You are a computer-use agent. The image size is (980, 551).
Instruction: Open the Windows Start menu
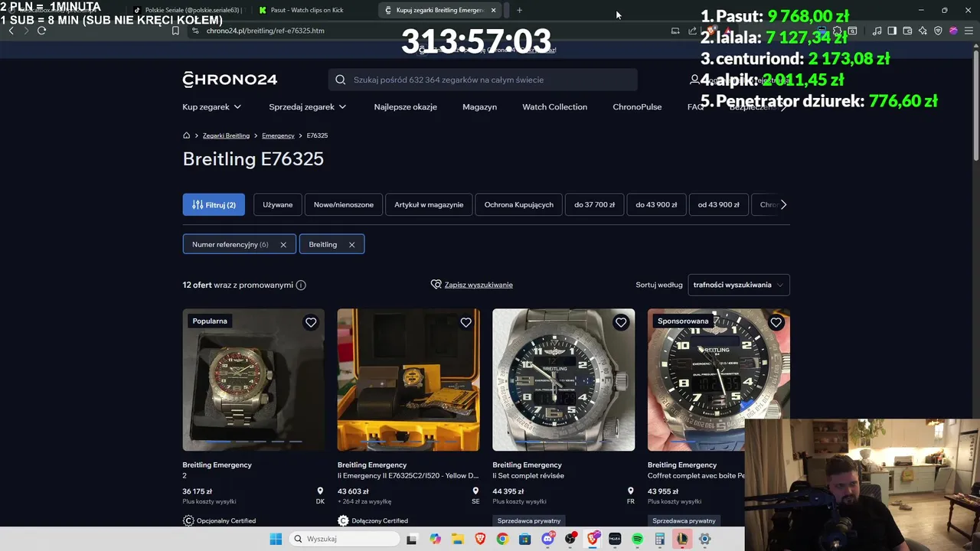276,539
